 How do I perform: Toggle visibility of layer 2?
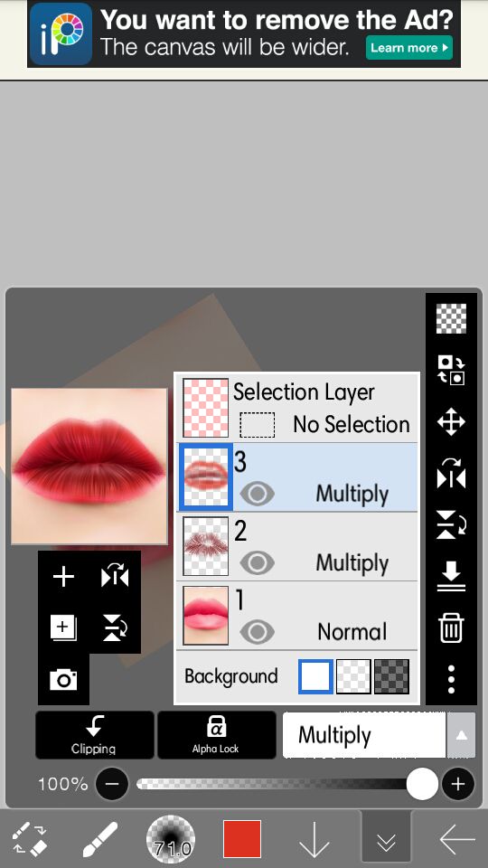(257, 562)
